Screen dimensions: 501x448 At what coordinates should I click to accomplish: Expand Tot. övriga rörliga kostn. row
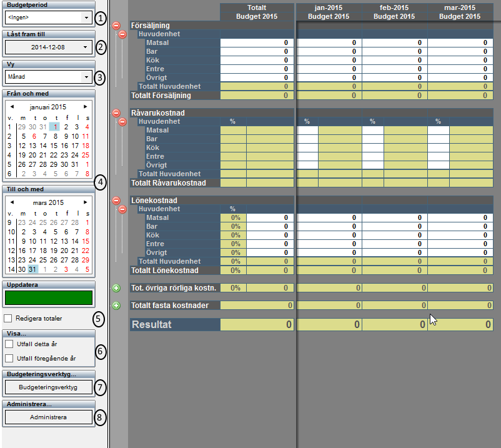point(116,288)
